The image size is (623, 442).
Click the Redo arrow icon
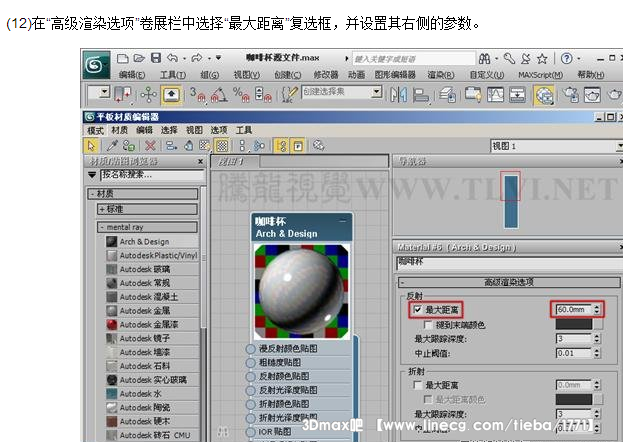(x=197, y=58)
